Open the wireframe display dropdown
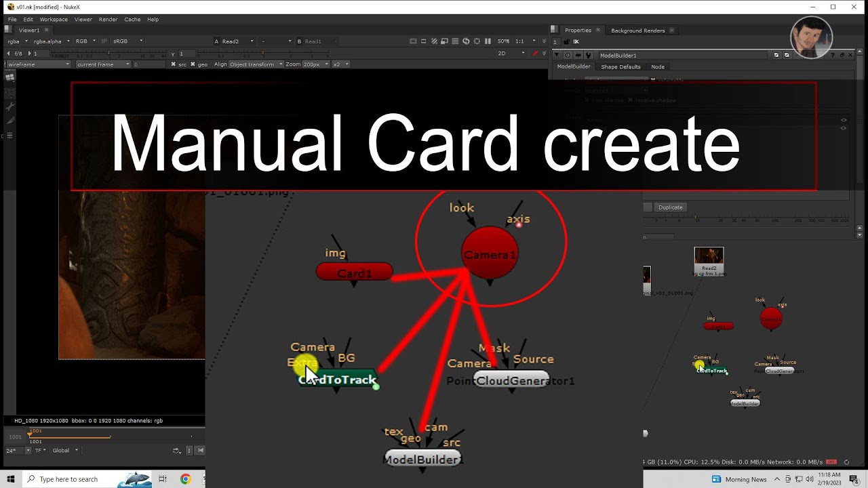This screenshot has height=488, width=868. pyautogui.click(x=38, y=64)
